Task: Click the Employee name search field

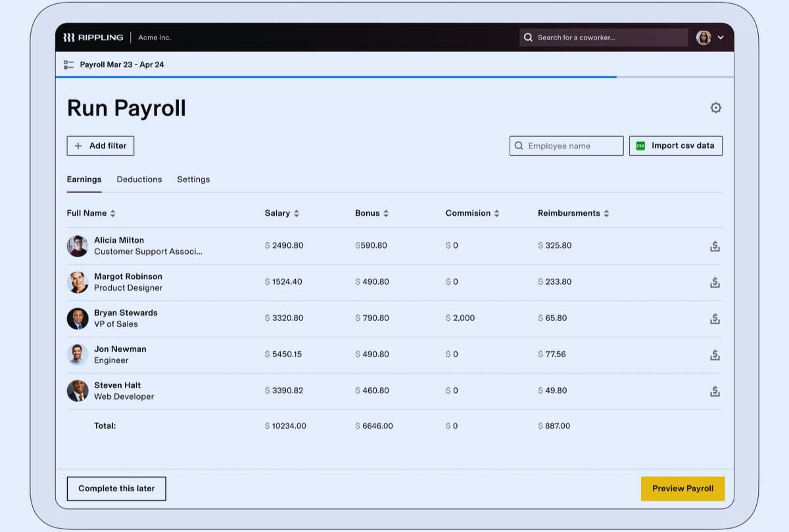Action: coord(566,146)
